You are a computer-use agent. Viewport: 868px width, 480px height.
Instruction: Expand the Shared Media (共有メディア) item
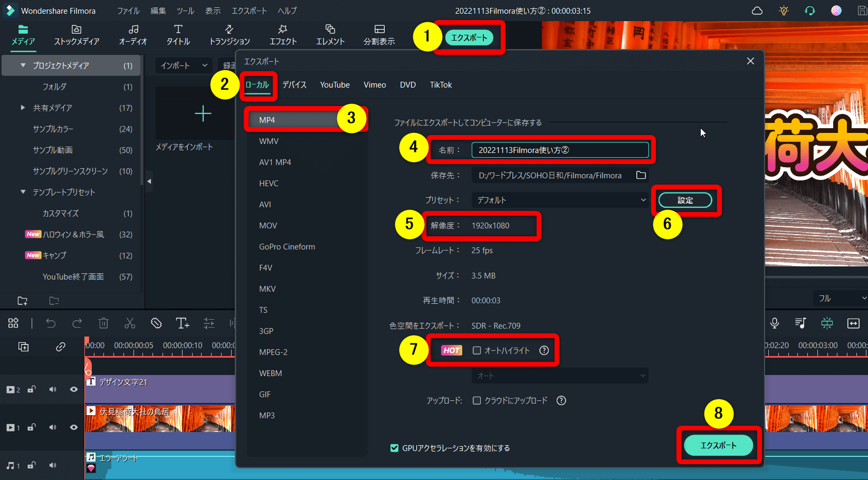click(23, 108)
